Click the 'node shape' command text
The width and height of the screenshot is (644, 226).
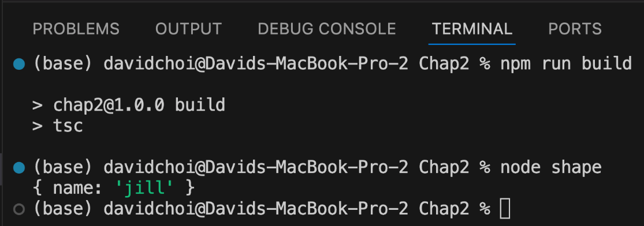tap(551, 168)
